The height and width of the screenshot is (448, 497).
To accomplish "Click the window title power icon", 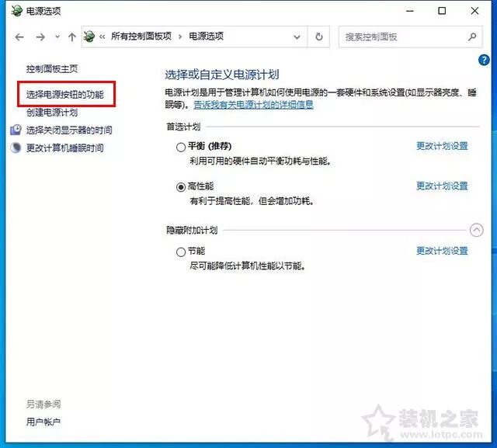I will point(16,10).
